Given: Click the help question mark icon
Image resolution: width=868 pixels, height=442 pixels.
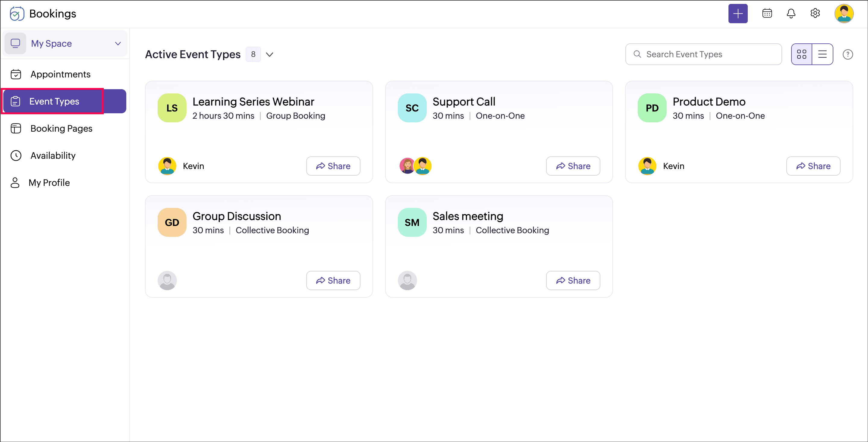Looking at the screenshot, I should pyautogui.click(x=848, y=54).
